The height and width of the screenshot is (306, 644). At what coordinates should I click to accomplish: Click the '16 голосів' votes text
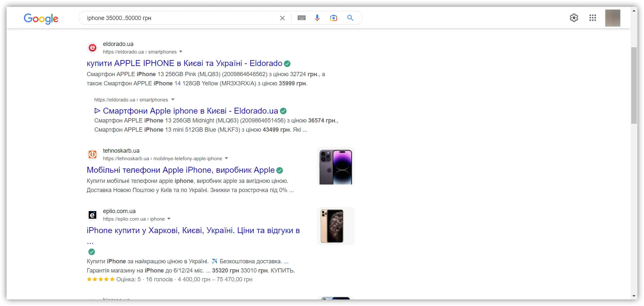159,279
